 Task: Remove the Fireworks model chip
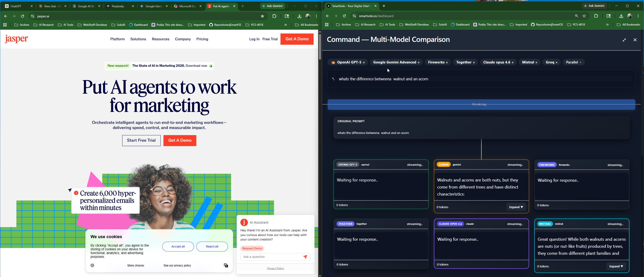click(x=447, y=62)
